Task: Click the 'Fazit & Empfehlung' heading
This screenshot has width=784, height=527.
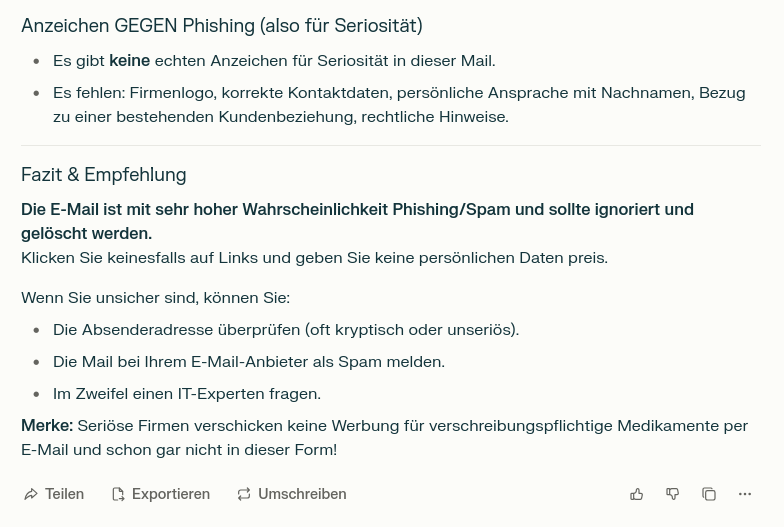Action: (x=104, y=174)
